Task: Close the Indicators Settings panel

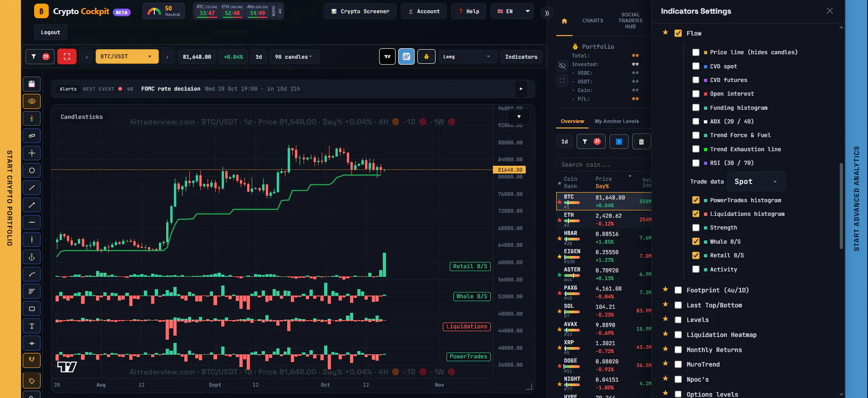Action: click(830, 11)
